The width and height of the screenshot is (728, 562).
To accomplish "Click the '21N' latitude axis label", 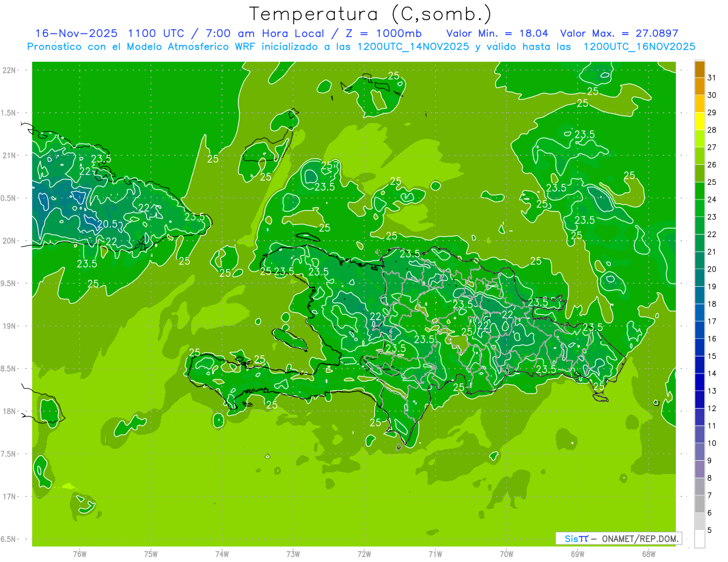I will [x=10, y=155].
